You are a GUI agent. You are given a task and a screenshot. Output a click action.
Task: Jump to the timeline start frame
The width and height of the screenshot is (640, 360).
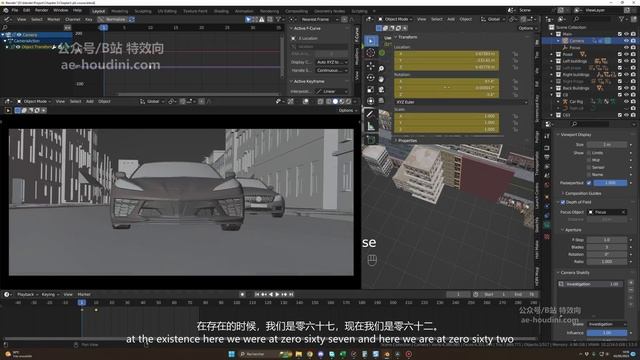tap(257, 294)
